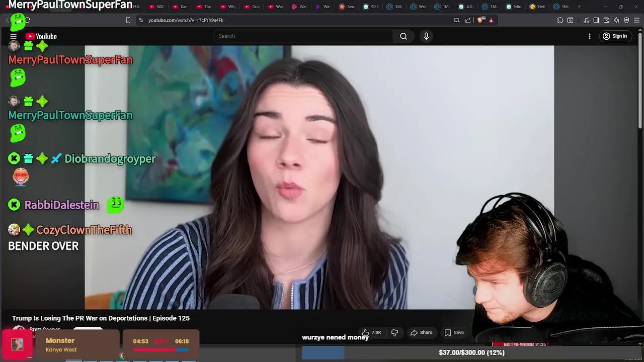
Task: Focus the YouTube Search field
Action: pos(303,36)
